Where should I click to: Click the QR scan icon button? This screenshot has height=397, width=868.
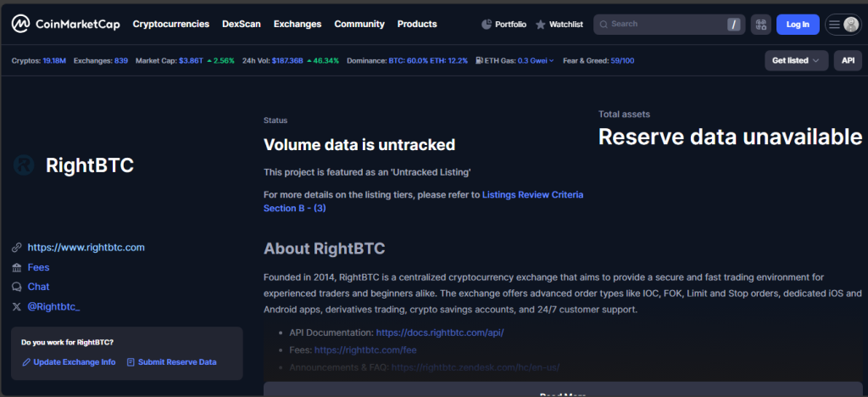coord(760,25)
